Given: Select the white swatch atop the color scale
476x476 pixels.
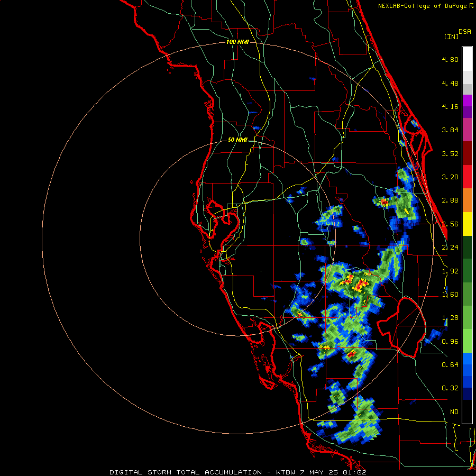Looking at the screenshot, I should [467, 59].
